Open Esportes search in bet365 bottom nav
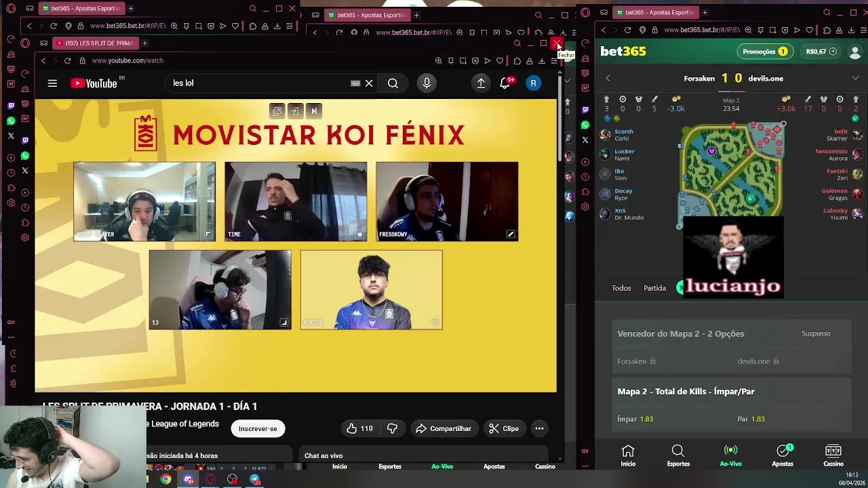Image resolution: width=868 pixels, height=488 pixels. 678,455
